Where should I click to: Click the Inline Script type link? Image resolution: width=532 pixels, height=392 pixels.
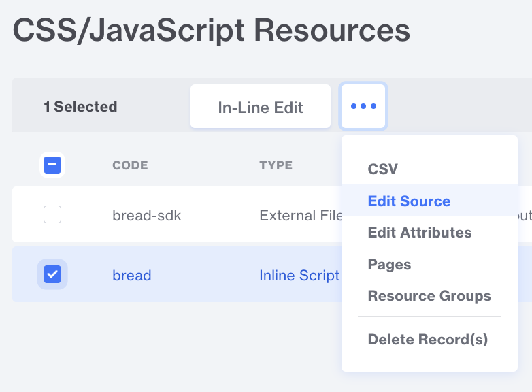point(299,276)
